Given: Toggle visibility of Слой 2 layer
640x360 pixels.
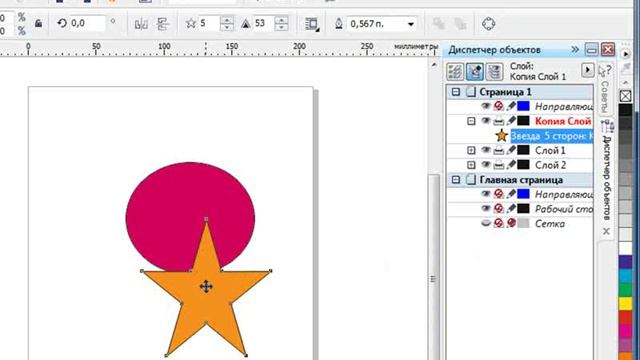Looking at the screenshot, I should [485, 164].
